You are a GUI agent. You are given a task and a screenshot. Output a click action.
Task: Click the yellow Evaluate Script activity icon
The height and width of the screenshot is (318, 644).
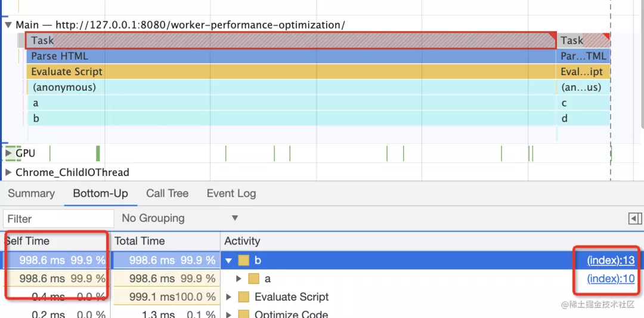click(x=243, y=297)
